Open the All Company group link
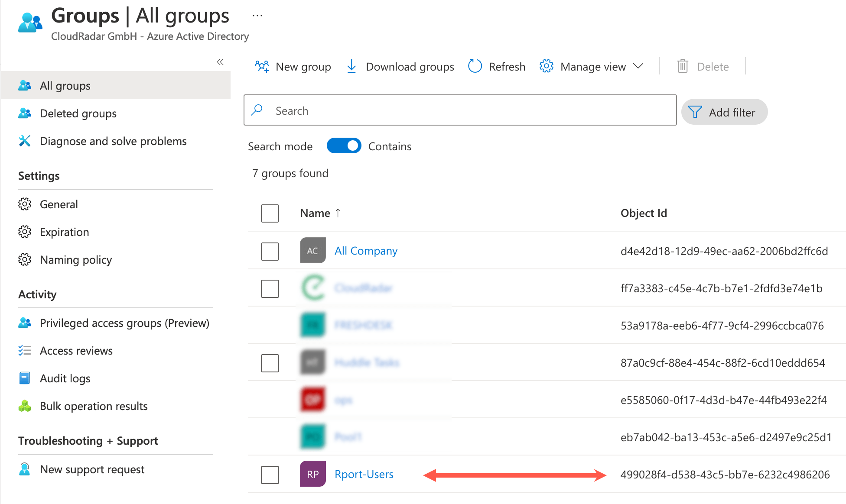The width and height of the screenshot is (846, 504). click(x=366, y=251)
